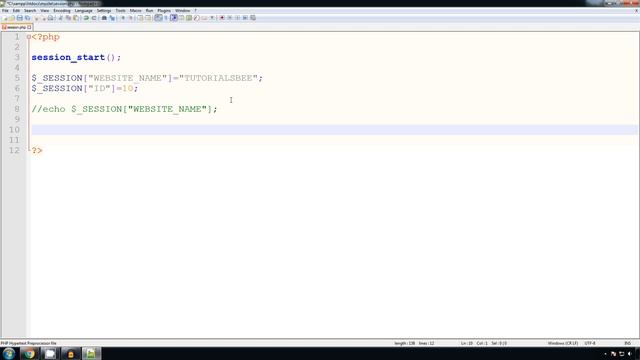Open the Document Map panel icon
Image resolution: width=640 pixels, height=360 pixels.
click(189, 18)
